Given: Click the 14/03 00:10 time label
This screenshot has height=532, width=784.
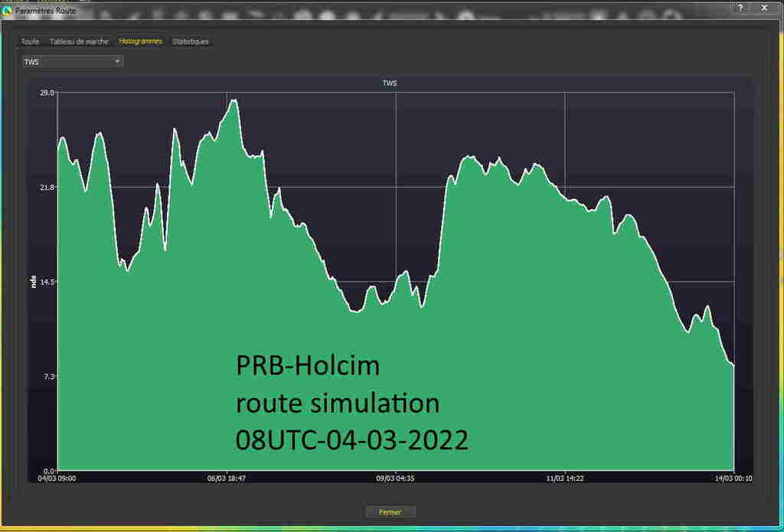Looking at the screenshot, I should point(734,478).
